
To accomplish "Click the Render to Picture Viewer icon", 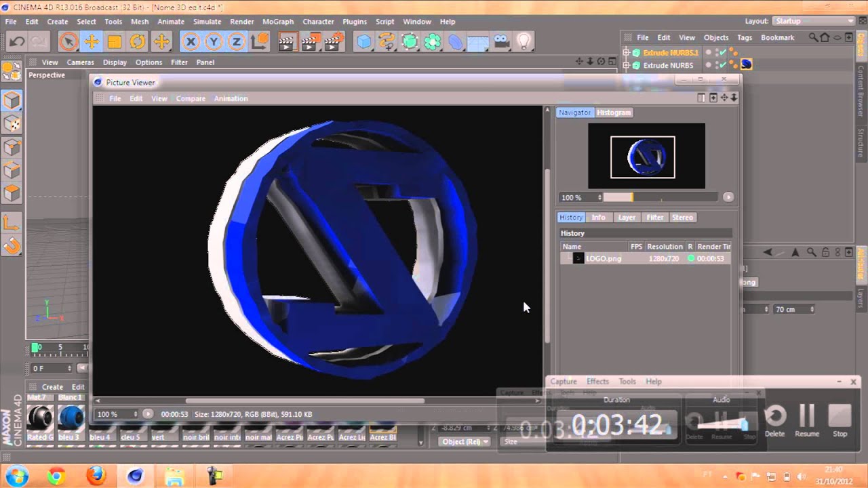I will [x=310, y=42].
